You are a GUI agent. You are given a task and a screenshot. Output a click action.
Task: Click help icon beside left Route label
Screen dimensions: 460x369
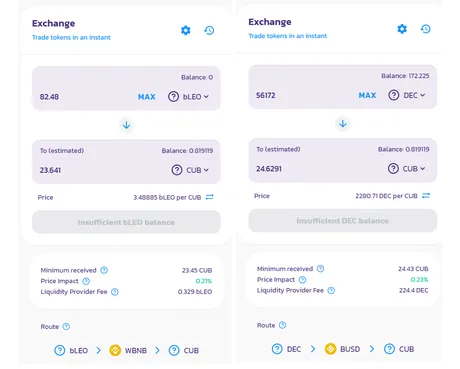[66, 326]
